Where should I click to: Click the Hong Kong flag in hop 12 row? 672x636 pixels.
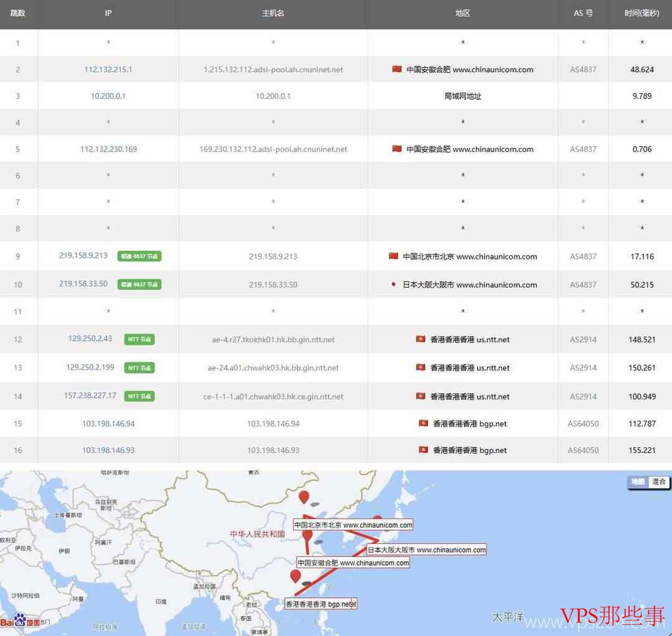[x=421, y=339]
